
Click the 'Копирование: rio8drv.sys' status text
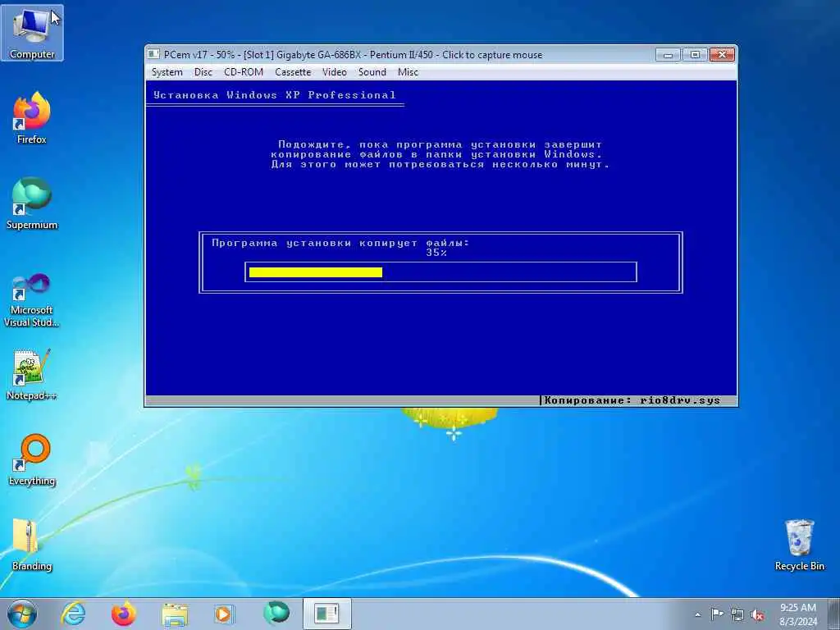(632, 400)
